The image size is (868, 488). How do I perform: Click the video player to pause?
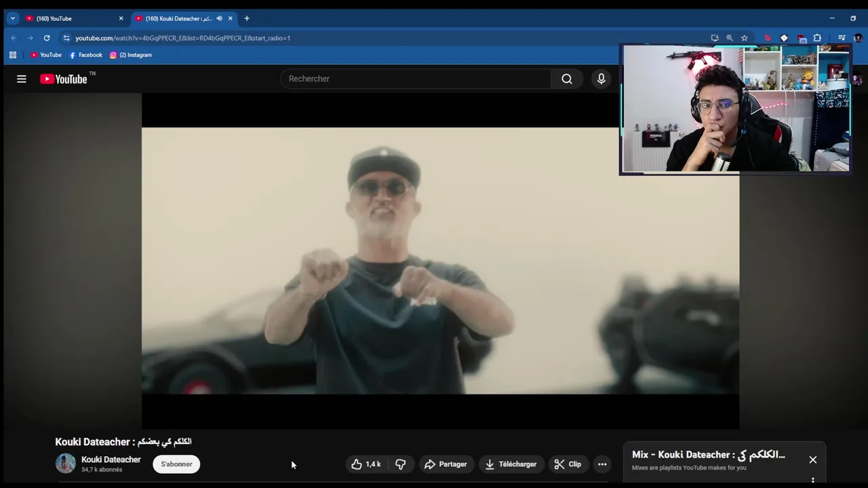[x=440, y=261]
